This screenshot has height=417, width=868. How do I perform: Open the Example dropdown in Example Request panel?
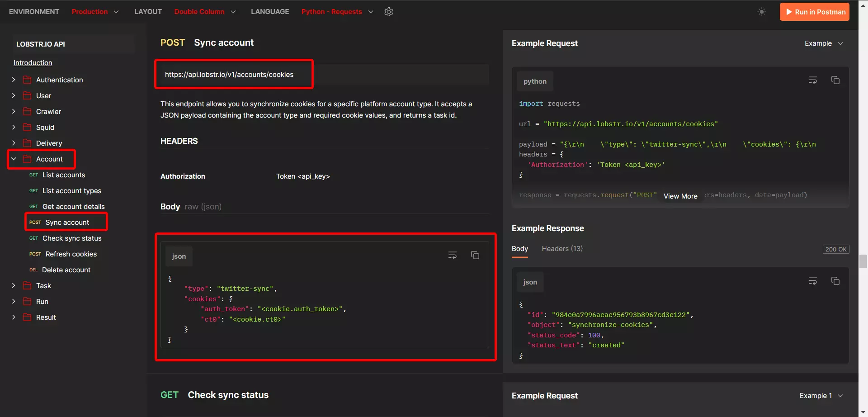click(824, 43)
